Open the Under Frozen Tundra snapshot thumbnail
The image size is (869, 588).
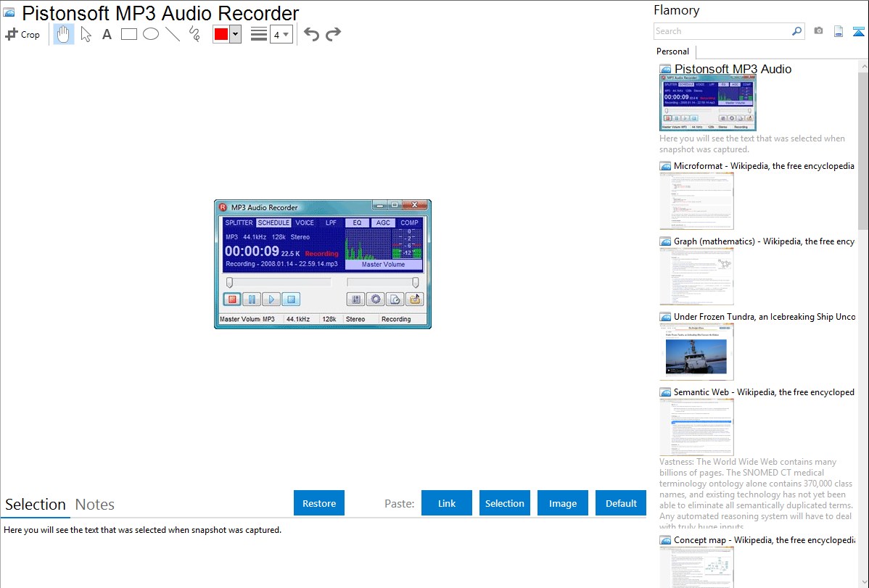tap(696, 352)
